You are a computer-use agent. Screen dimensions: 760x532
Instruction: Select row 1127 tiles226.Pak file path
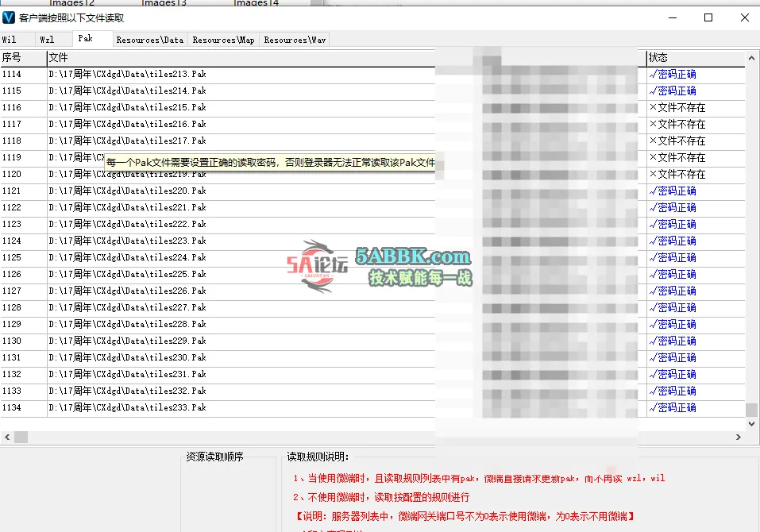[x=128, y=291]
